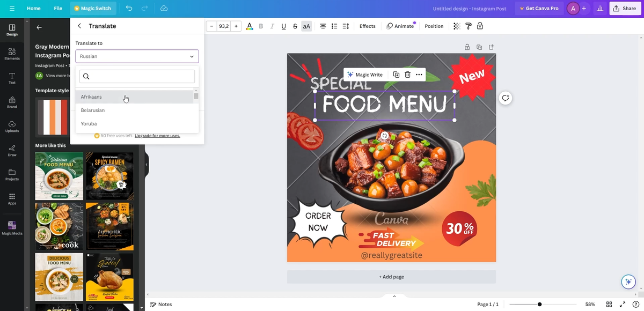Screen dimensions: 644x311
Task: Click the language search field
Action: [x=137, y=76]
